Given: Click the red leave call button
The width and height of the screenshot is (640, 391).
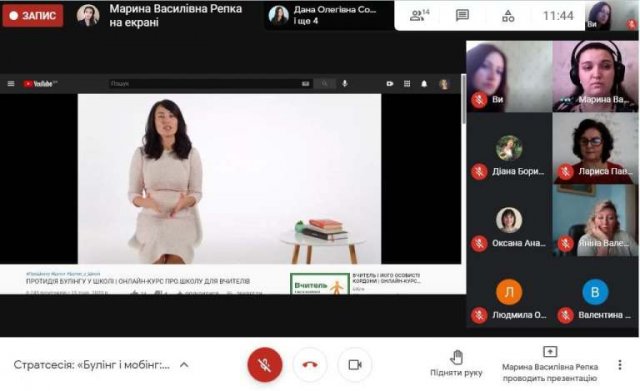Looking at the screenshot, I should 310,364.
